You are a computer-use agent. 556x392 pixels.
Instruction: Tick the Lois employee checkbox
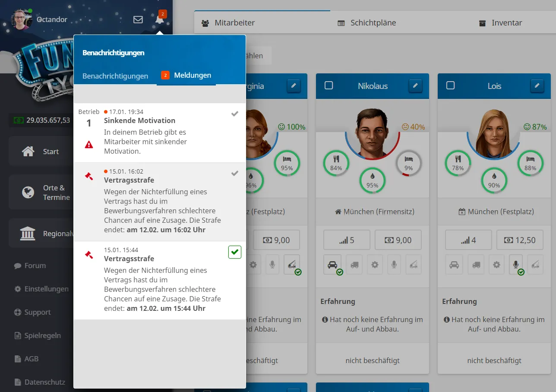[450, 85]
